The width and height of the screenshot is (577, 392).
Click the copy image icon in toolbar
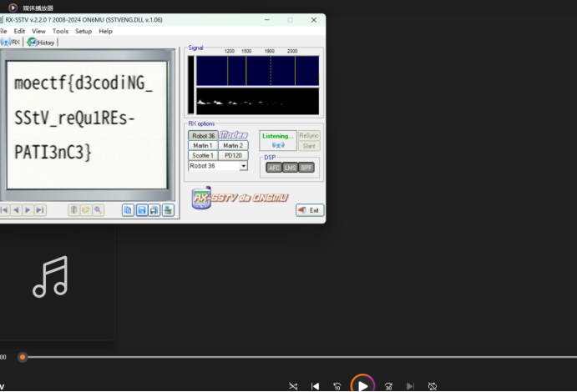point(128,210)
